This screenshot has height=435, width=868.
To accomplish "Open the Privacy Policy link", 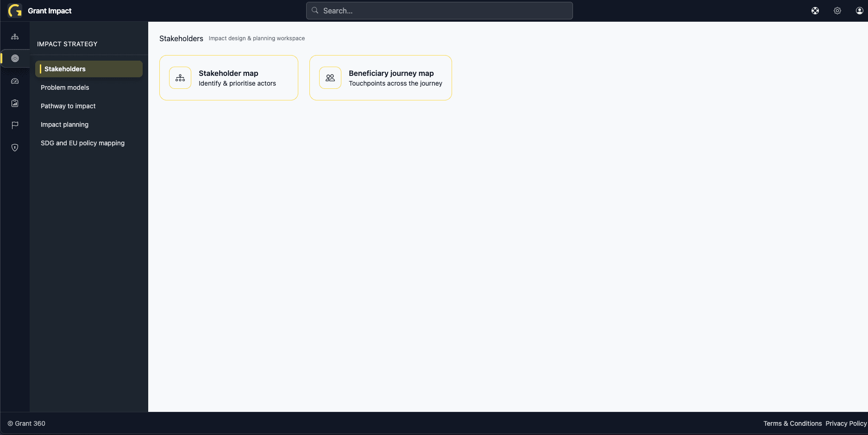I will [846, 423].
